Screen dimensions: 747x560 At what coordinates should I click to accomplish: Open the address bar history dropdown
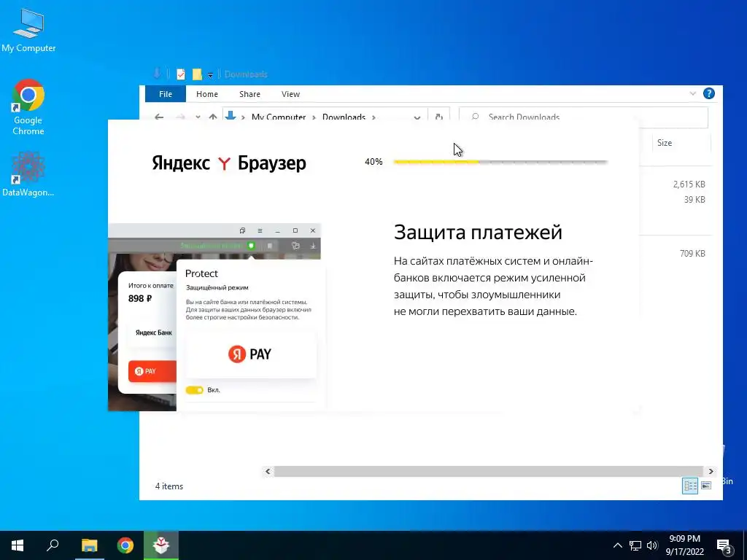[x=417, y=117]
